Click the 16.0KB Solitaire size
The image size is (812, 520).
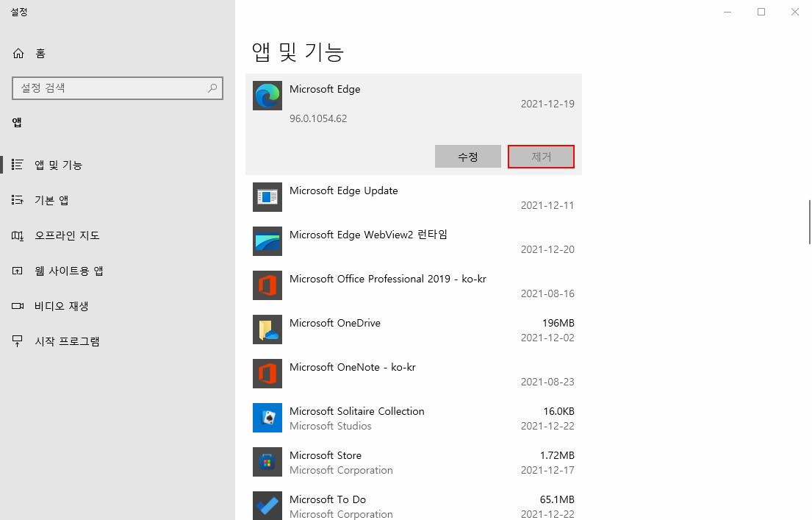coord(558,411)
